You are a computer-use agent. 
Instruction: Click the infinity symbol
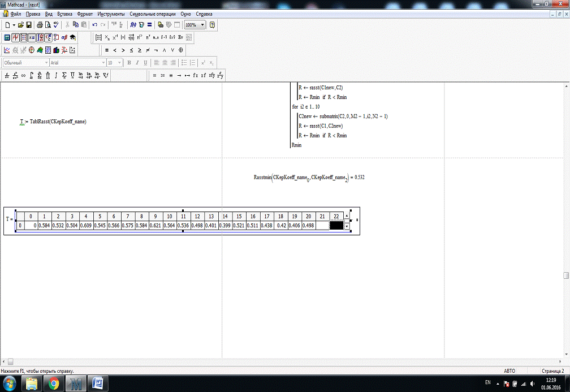click(x=23, y=75)
